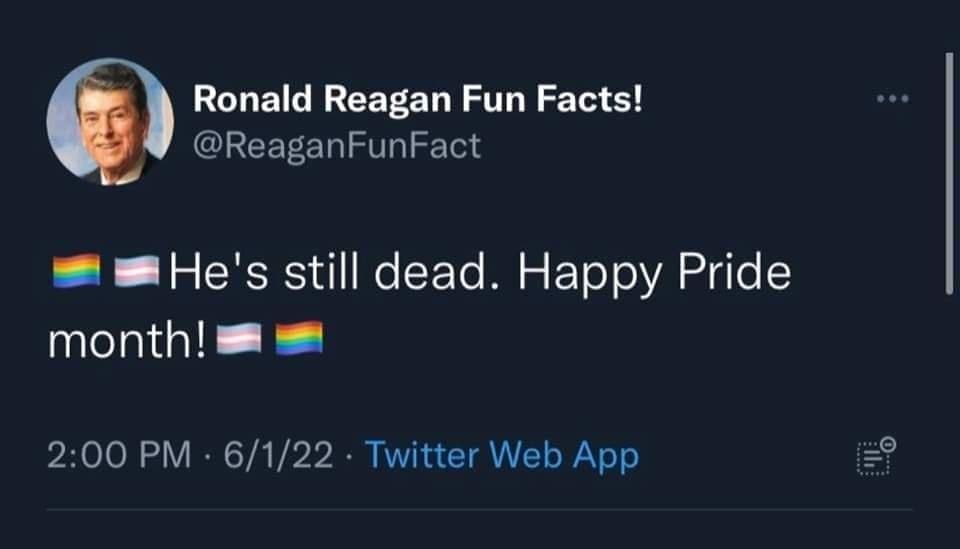Image resolution: width=960 pixels, height=549 pixels.
Task: Click the trans flag emoji before "He's"
Action: (x=137, y=271)
